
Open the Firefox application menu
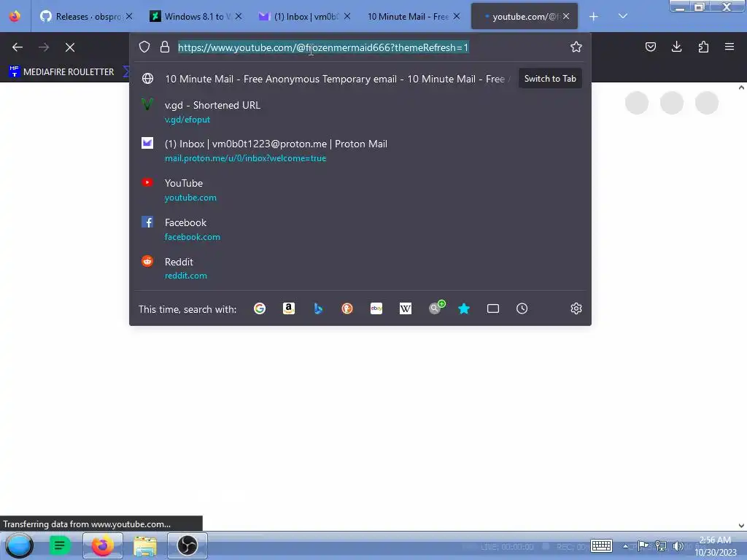(x=729, y=47)
